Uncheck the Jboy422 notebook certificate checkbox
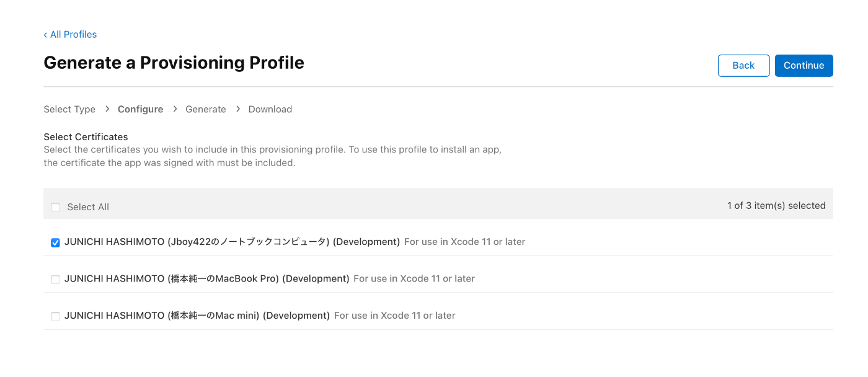 coord(56,242)
